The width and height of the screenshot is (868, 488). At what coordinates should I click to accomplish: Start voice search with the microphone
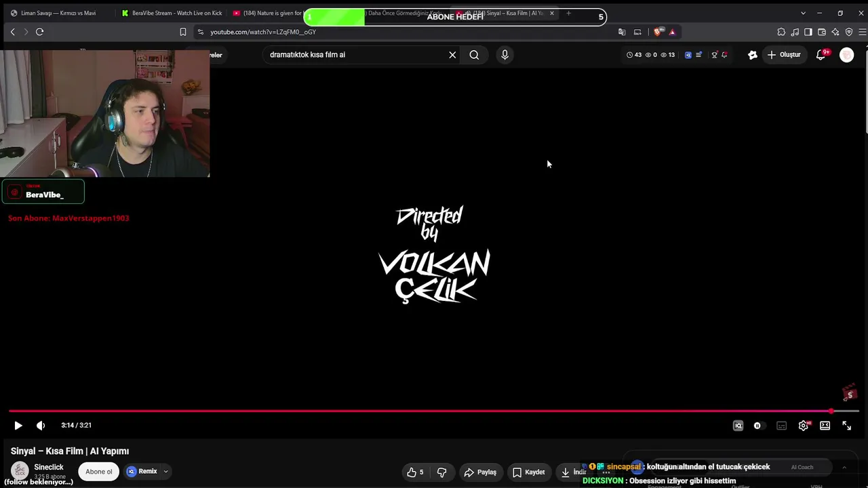click(505, 55)
